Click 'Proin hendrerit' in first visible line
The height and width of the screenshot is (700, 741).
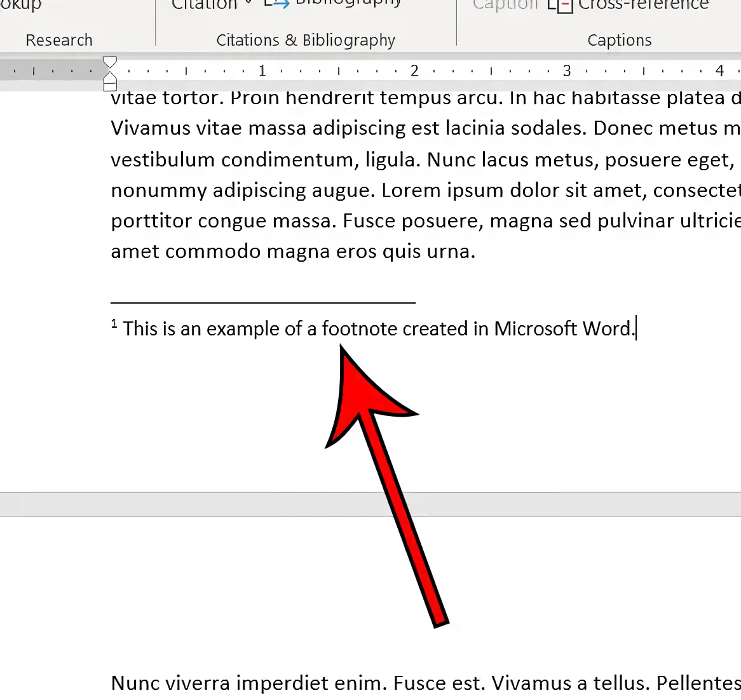(302, 98)
